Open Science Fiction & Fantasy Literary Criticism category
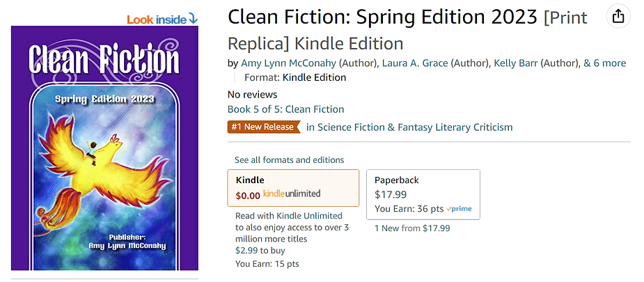 [x=409, y=127]
